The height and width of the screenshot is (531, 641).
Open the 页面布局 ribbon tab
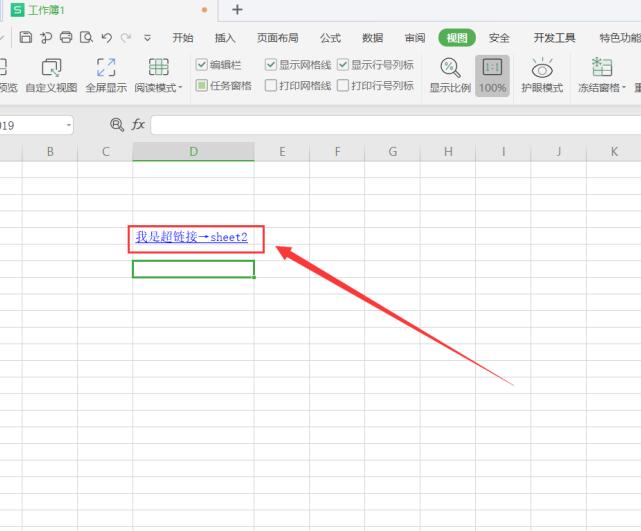tap(278, 38)
